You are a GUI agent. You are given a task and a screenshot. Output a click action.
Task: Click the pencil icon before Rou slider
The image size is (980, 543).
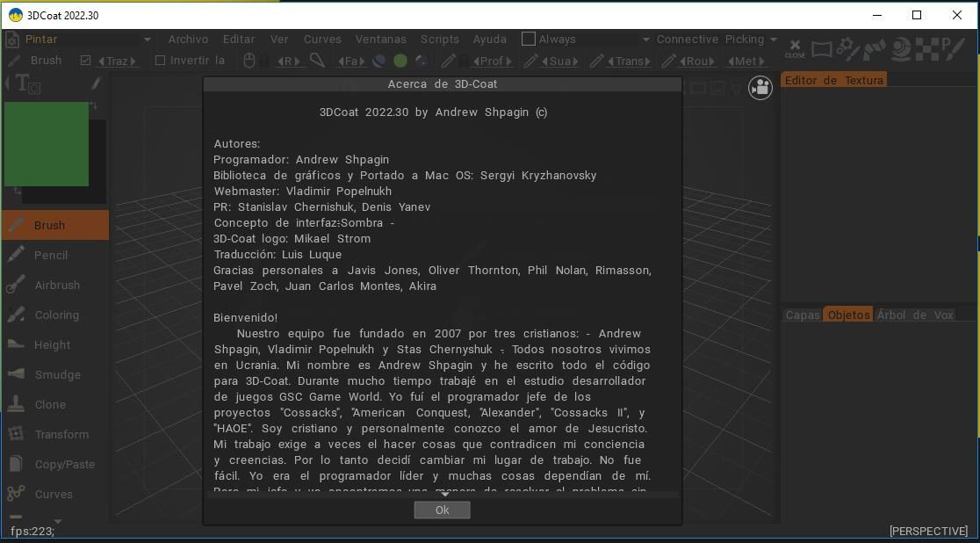pyautogui.click(x=669, y=61)
